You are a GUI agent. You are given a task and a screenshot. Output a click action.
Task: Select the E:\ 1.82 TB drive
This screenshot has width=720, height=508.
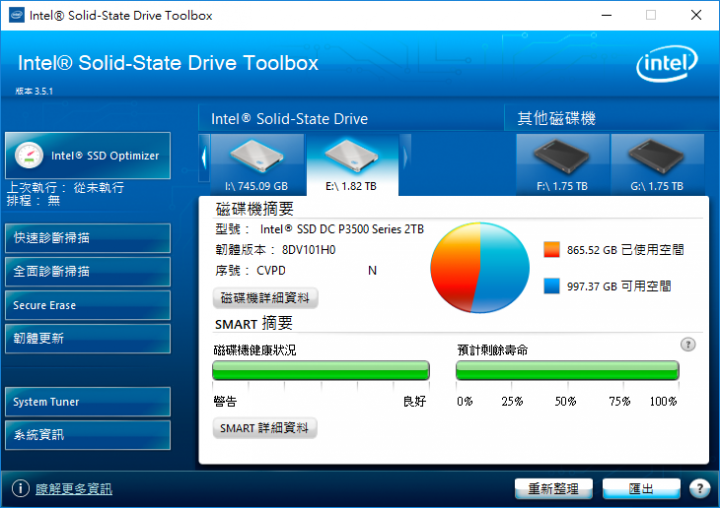point(352,165)
